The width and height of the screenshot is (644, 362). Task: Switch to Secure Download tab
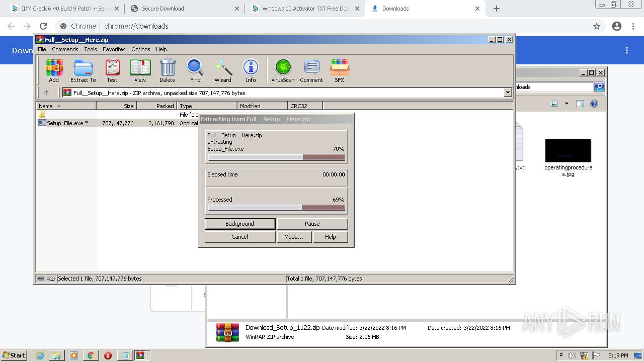[x=184, y=9]
